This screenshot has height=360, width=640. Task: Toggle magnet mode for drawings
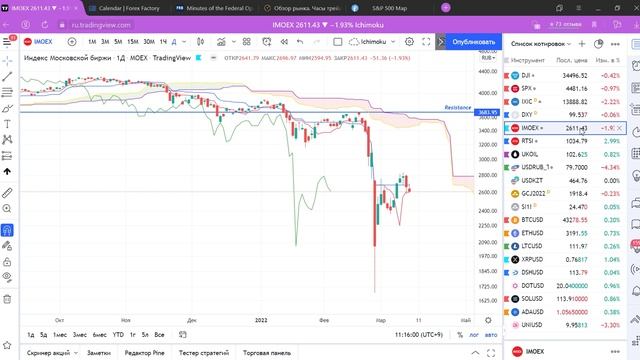tap(7, 230)
